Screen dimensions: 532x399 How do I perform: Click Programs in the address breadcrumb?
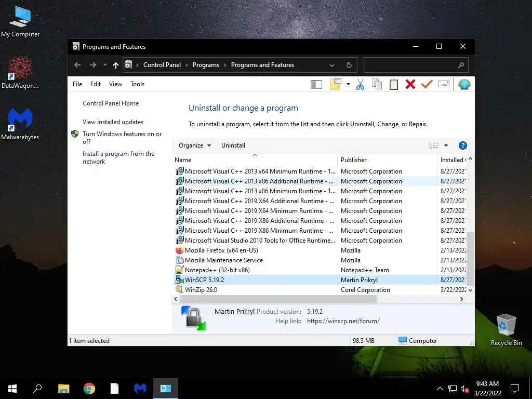pos(206,65)
